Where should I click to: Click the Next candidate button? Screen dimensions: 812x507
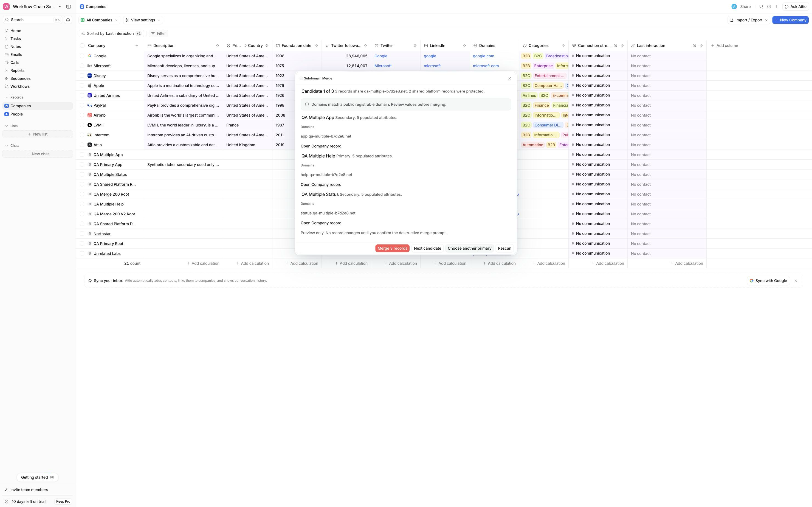427,249
